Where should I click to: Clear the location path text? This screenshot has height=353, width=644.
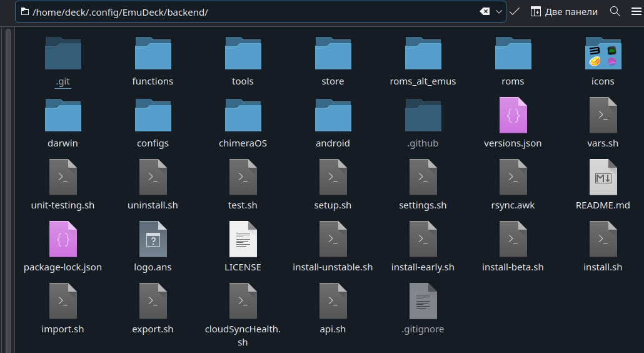point(485,12)
